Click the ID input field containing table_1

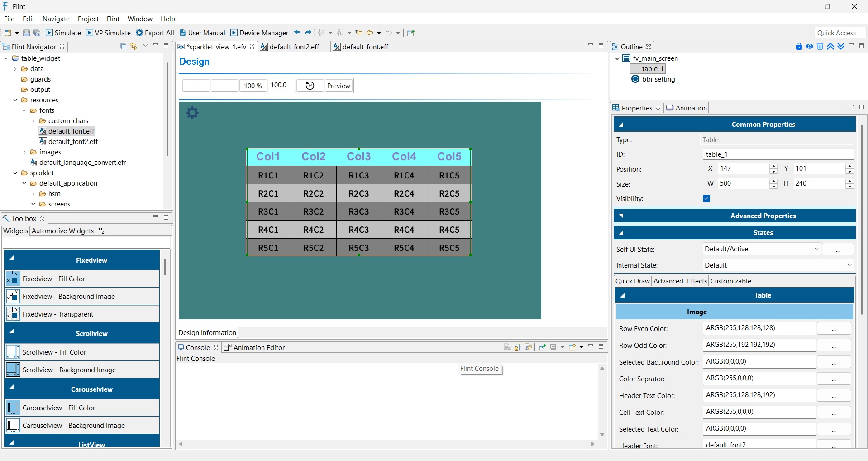pyautogui.click(x=778, y=154)
